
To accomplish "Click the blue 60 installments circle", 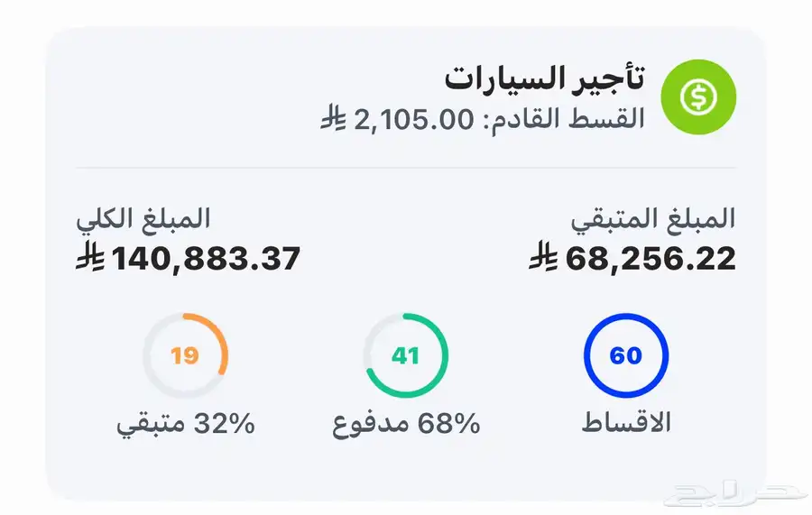I will pyautogui.click(x=626, y=355).
